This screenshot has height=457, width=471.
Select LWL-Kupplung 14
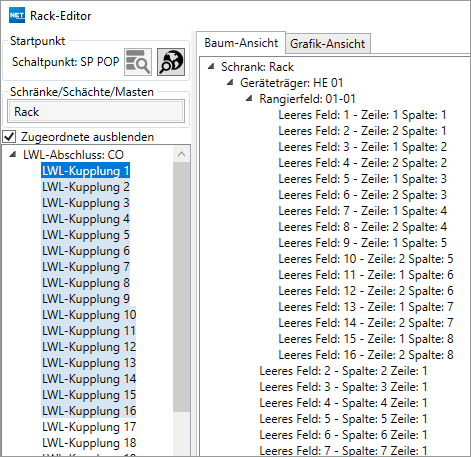point(89,379)
